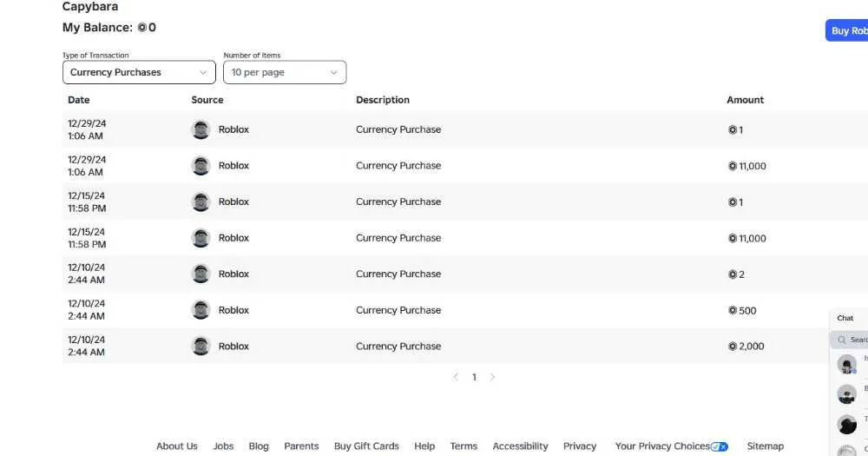The height and width of the screenshot is (456, 868).
Task: Open Roblox source link in 2,000 row
Action: tap(233, 347)
